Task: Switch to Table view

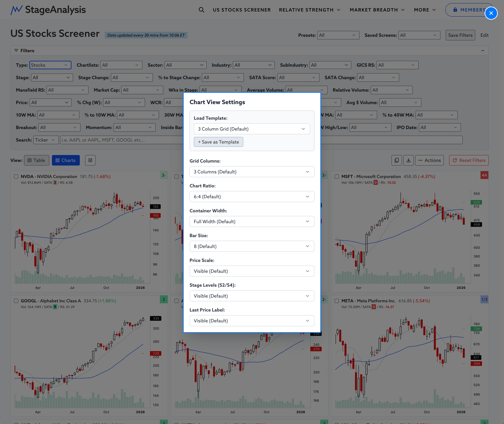Action: [x=36, y=160]
